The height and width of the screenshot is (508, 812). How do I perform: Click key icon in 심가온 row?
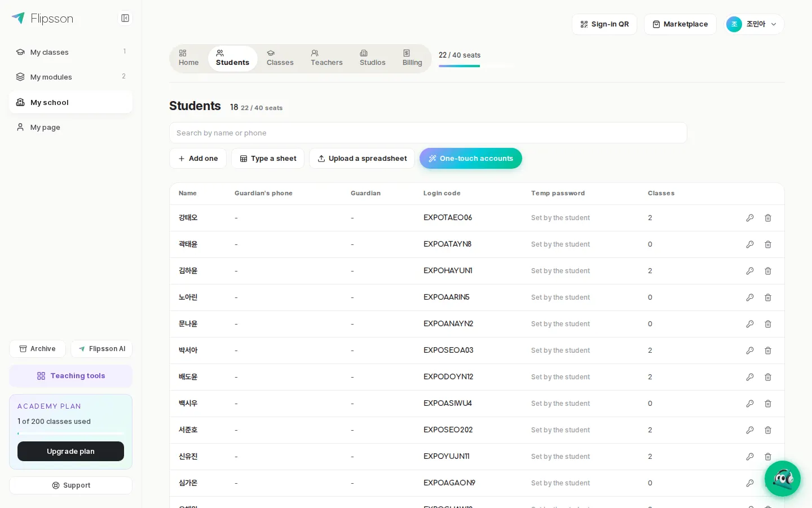[x=750, y=483]
